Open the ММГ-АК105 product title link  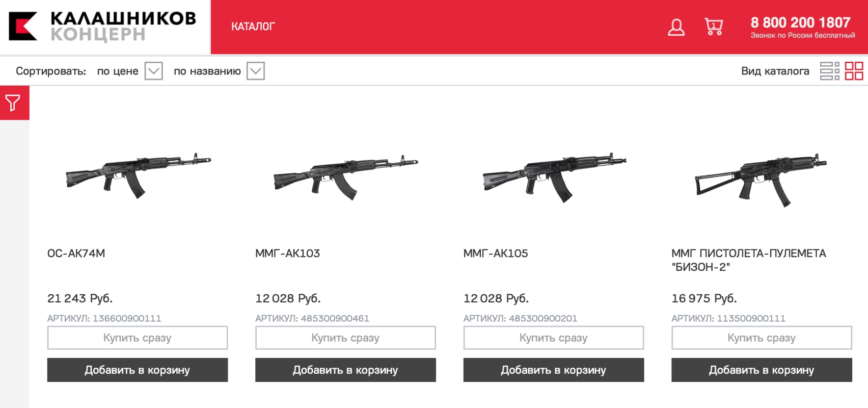click(496, 253)
